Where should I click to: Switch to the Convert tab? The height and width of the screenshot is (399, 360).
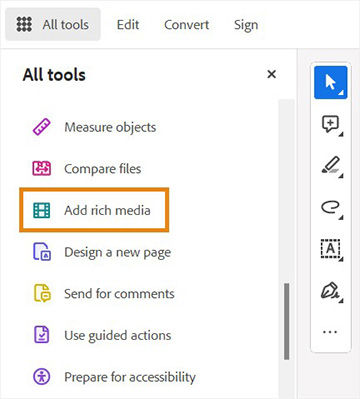[187, 25]
